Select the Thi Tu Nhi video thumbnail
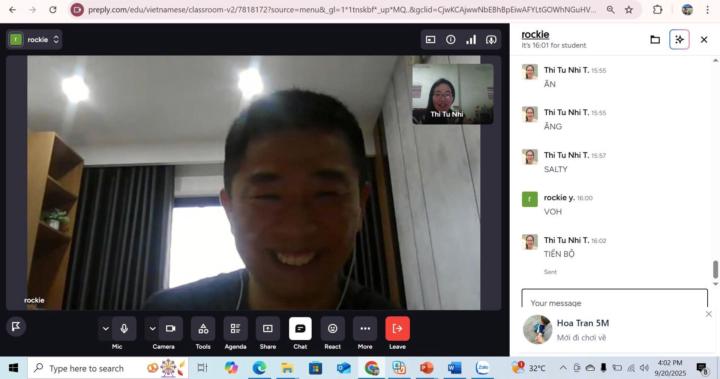The image size is (720, 379). tap(453, 94)
